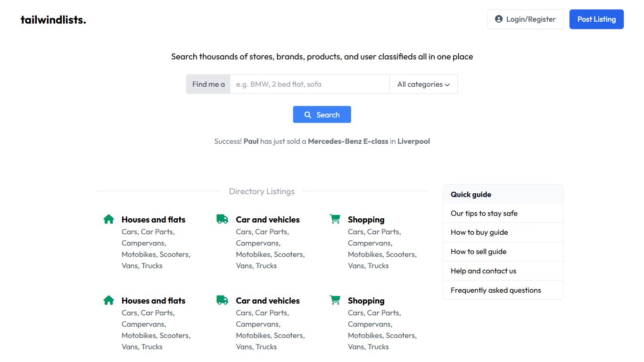Open first-row Shopping heading
Screen dimensions: 644x362
[x=366, y=220]
